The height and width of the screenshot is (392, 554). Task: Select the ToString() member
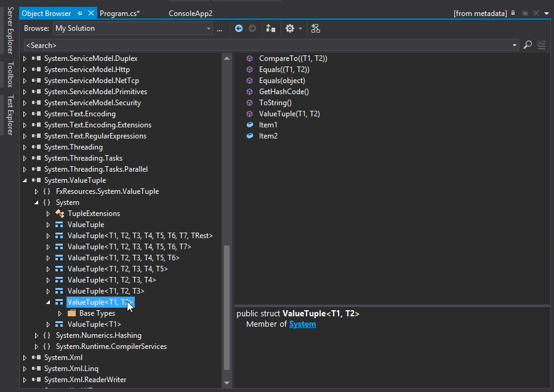click(275, 103)
